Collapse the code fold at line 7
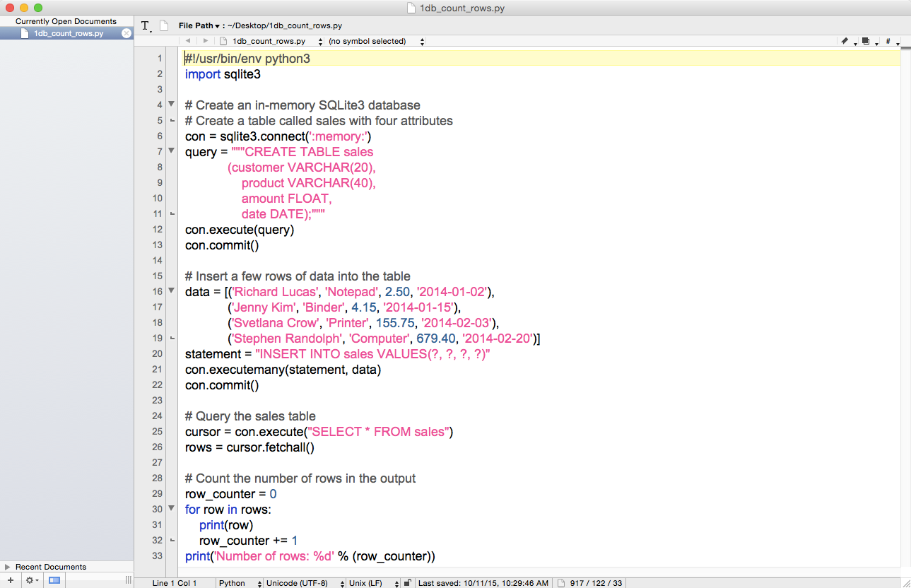 click(171, 151)
